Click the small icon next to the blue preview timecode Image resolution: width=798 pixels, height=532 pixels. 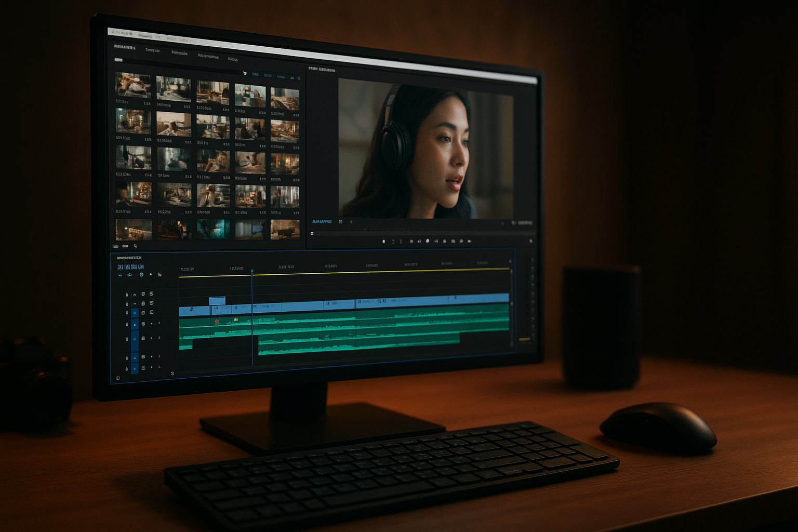(x=340, y=222)
